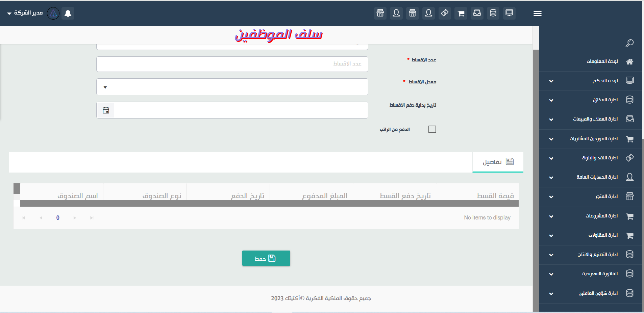Go to last page in grid pager
Image resolution: width=644 pixels, height=313 pixels.
tap(92, 218)
